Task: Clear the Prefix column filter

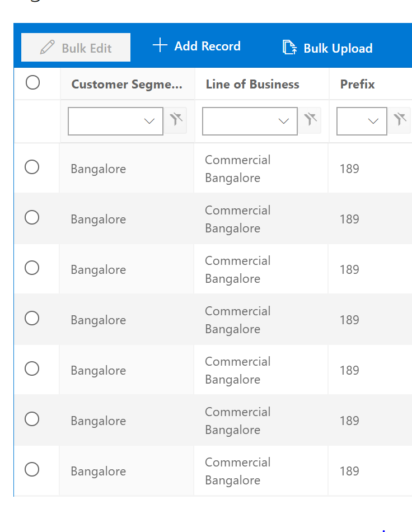Action: 400,120
